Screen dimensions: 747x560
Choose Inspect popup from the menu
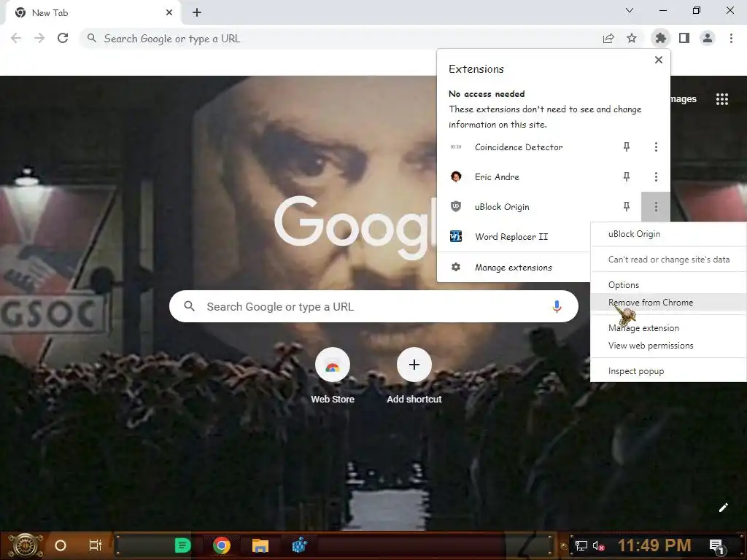(668, 371)
